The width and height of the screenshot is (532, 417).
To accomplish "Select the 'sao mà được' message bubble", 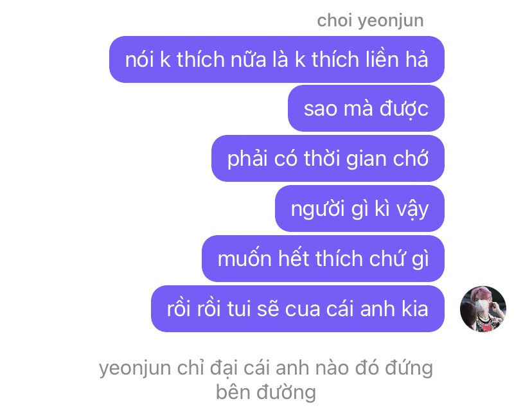I will [366, 109].
